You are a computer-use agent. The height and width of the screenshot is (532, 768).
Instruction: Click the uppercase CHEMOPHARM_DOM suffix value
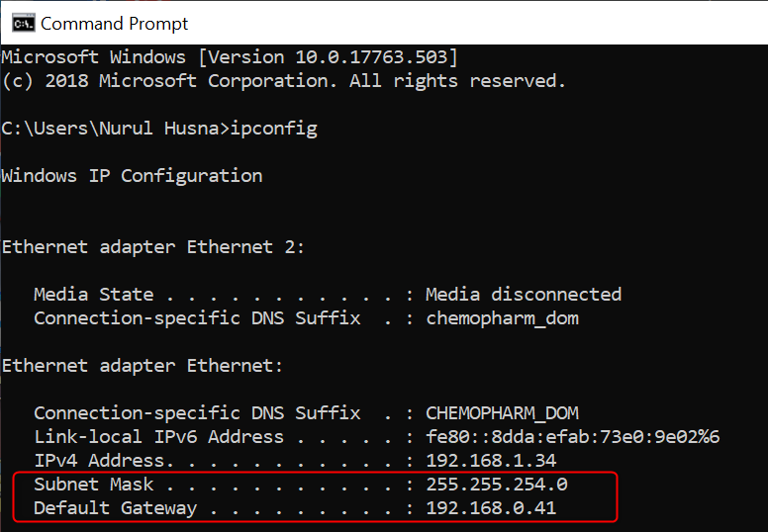coord(502,413)
